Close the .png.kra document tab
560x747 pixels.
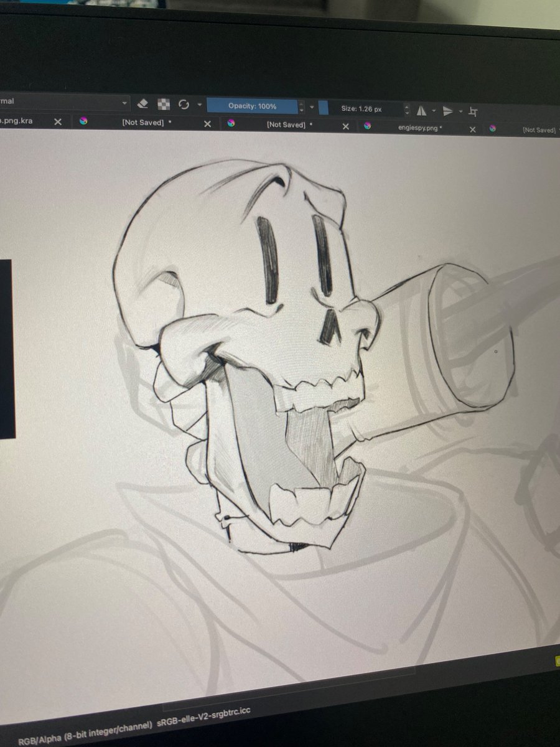pyautogui.click(x=58, y=122)
